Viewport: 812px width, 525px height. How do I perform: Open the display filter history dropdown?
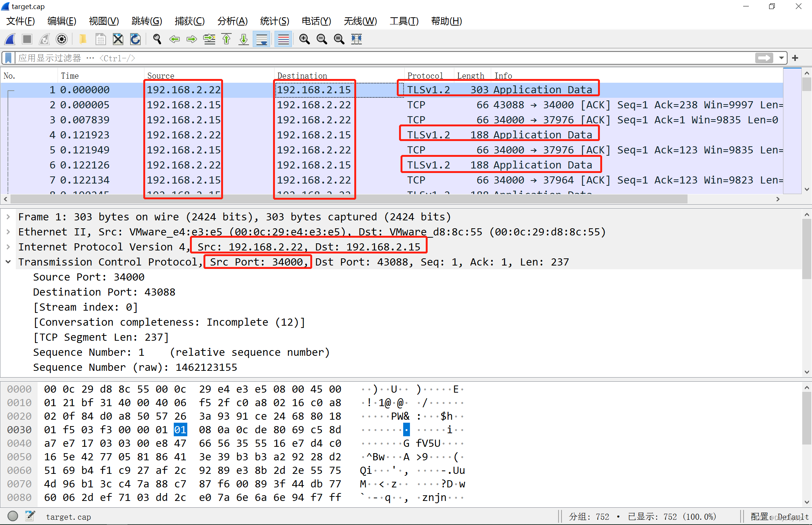(x=781, y=58)
